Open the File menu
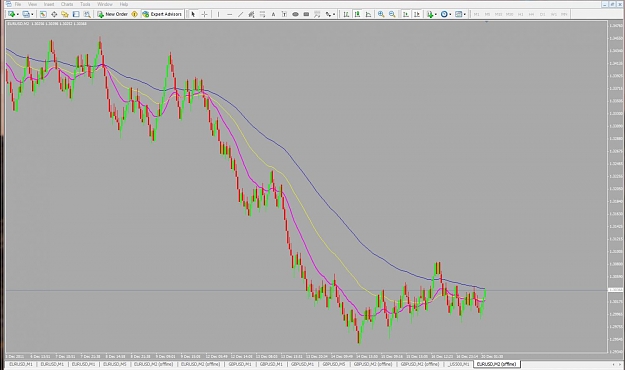The image size is (625, 370). click(x=18, y=4)
